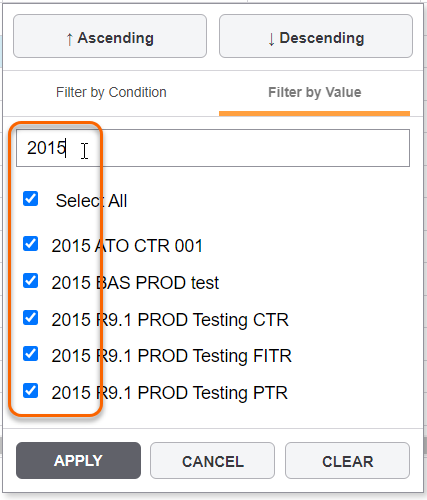Click the 2015 ATO CTR 001 label
The height and width of the screenshot is (500, 427).
(127, 246)
